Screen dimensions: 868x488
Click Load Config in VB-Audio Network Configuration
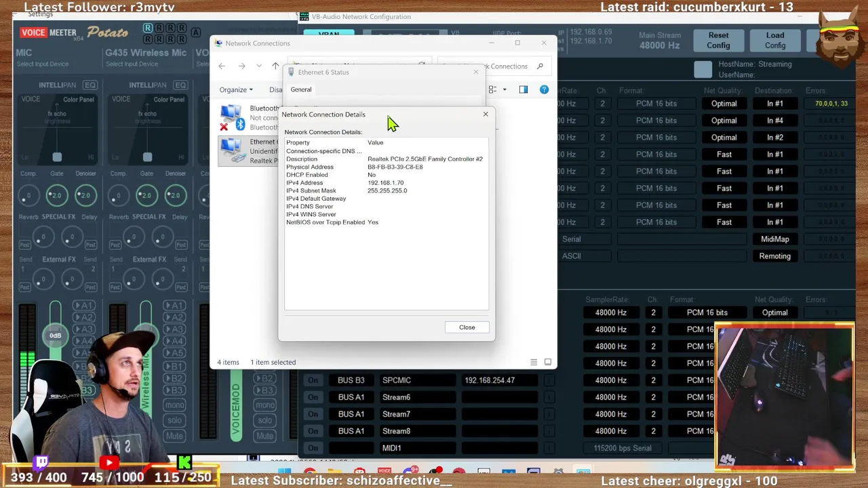pos(775,41)
